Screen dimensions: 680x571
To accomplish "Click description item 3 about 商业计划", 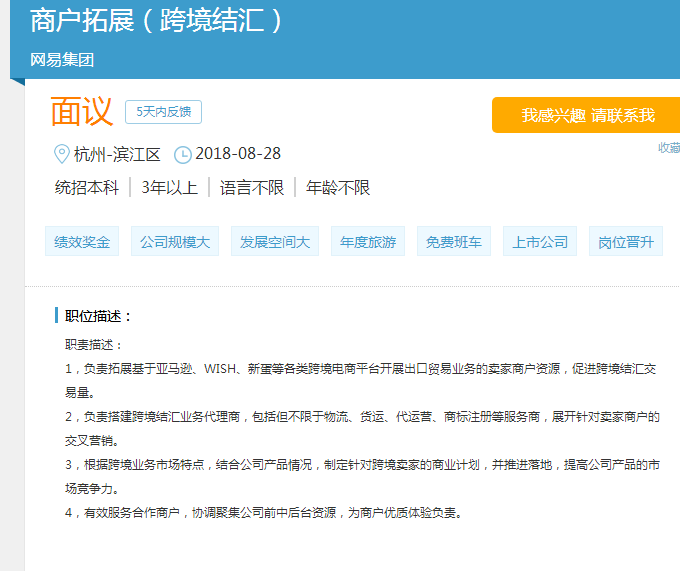I will 362,477.
